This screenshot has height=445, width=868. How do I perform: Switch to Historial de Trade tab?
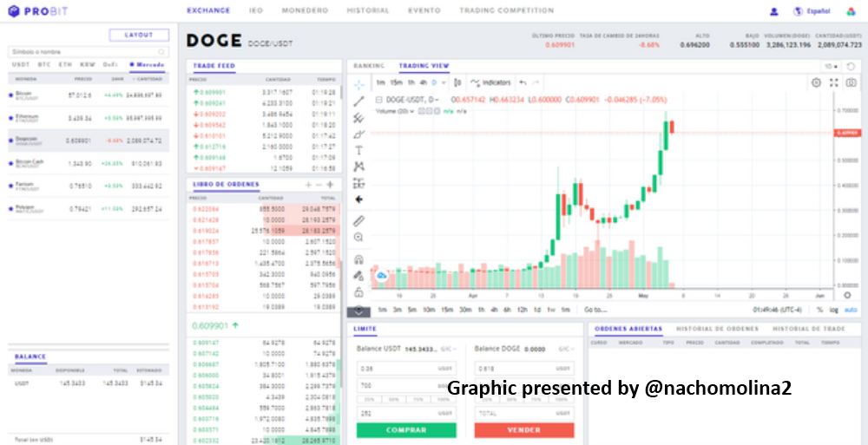(809, 329)
